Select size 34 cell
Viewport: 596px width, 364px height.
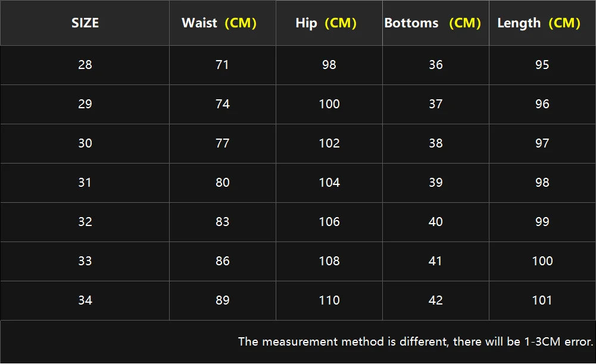(85, 300)
